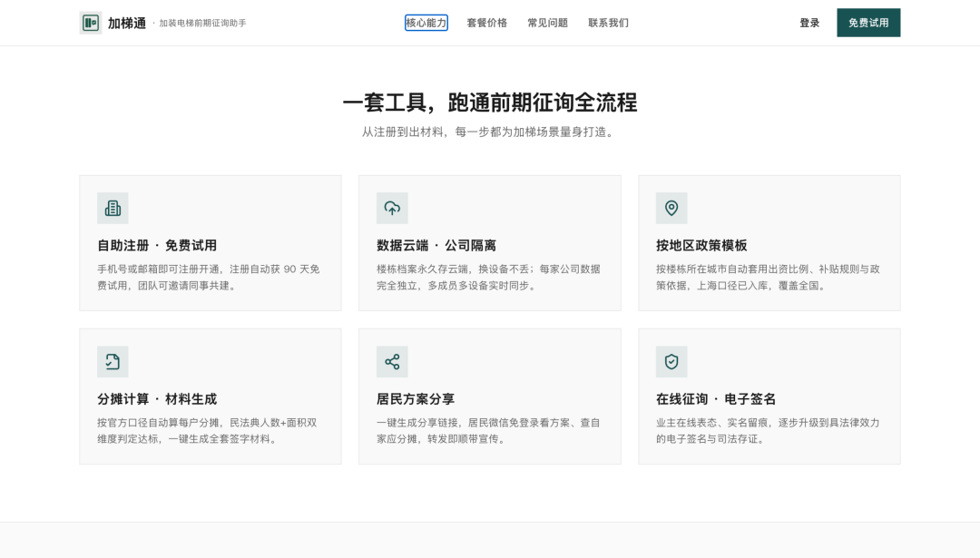Click the document check icon above 分摊计算

(x=113, y=362)
